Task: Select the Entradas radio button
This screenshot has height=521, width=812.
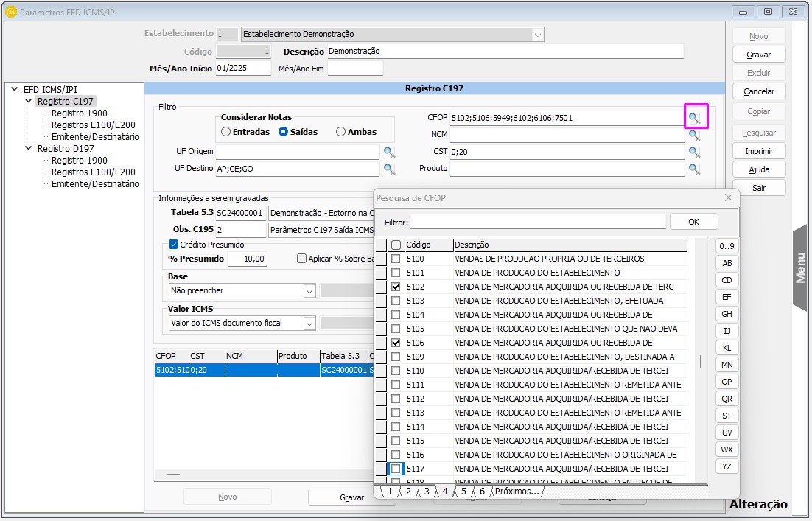Action: pos(226,132)
